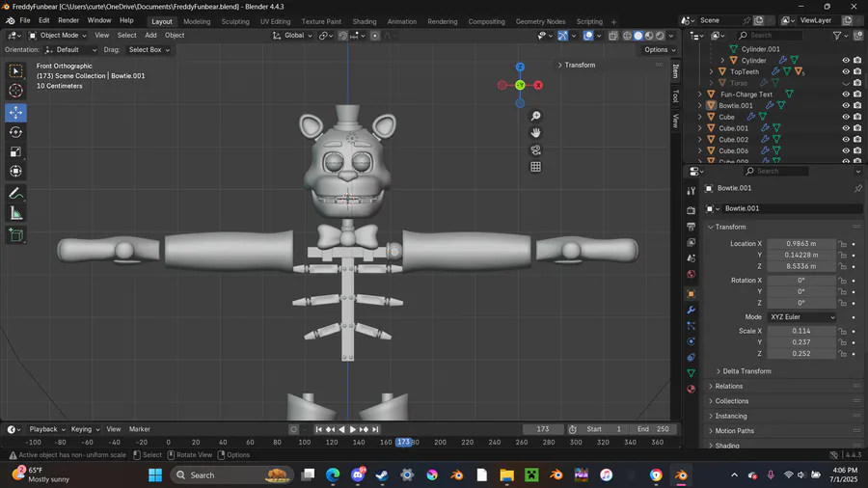868x488 pixels.
Task: Toggle render camera for Cube.002
Action: tap(857, 140)
